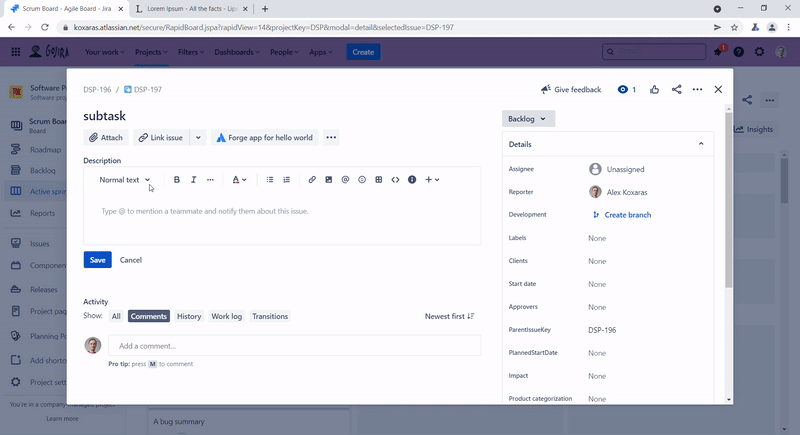800x435 pixels.
Task: Save the description
Action: (97, 260)
